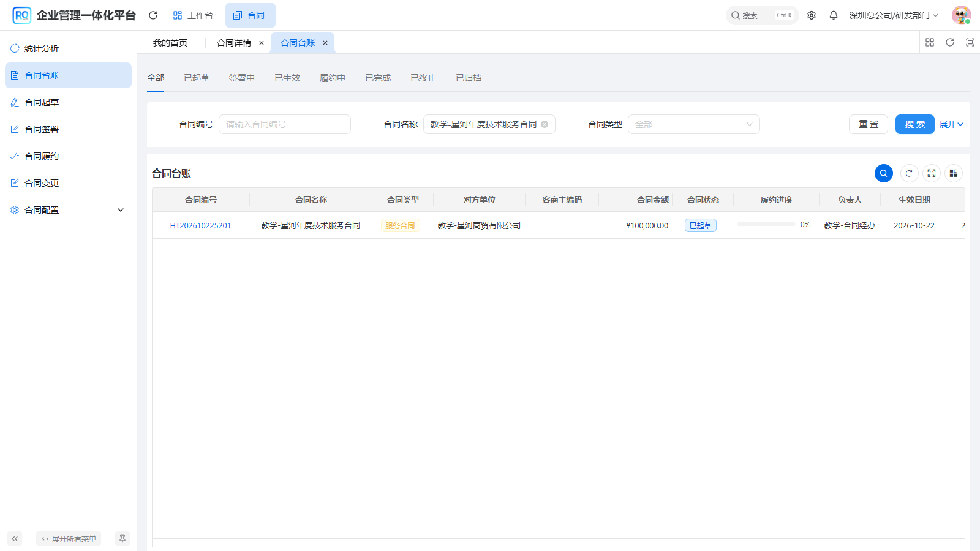
Task: Close the 合同台账 tab
Action: 325,43
